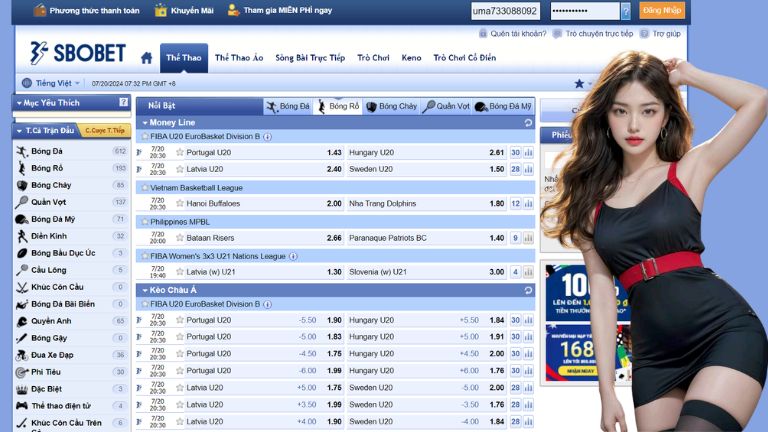Open the Keno menu item
The image size is (768, 432).
(x=411, y=58)
